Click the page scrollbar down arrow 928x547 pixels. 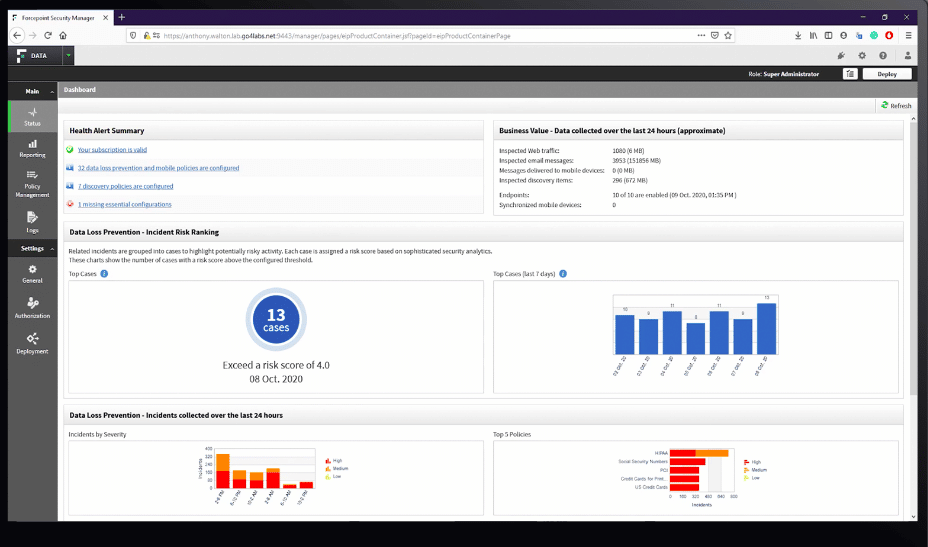(x=914, y=517)
